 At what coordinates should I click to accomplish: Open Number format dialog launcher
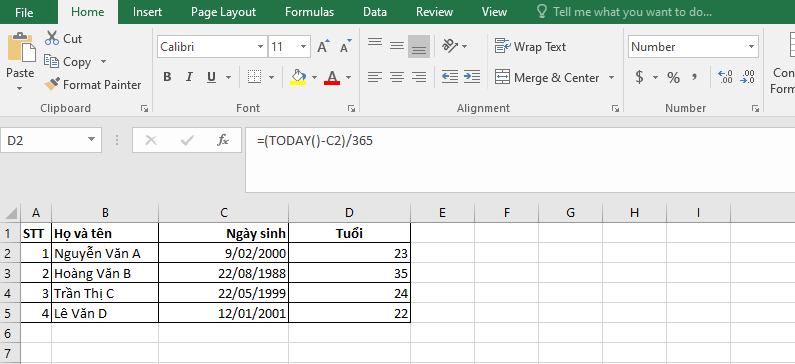click(755, 108)
